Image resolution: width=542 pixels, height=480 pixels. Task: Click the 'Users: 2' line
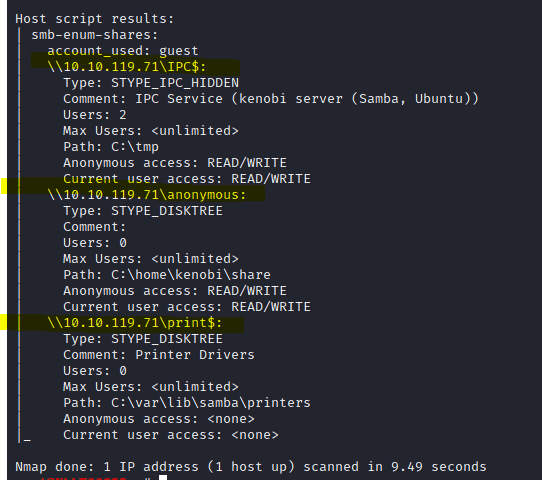click(x=95, y=115)
